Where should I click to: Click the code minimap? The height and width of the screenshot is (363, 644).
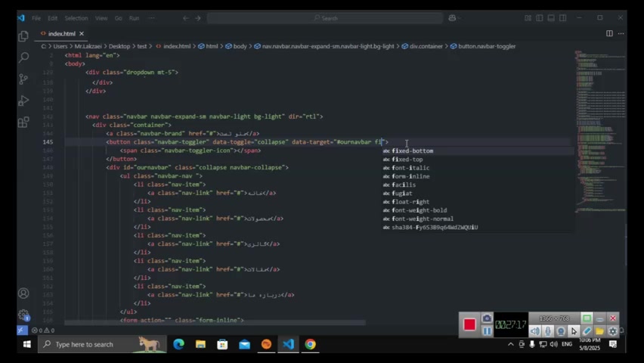pyautogui.click(x=599, y=132)
